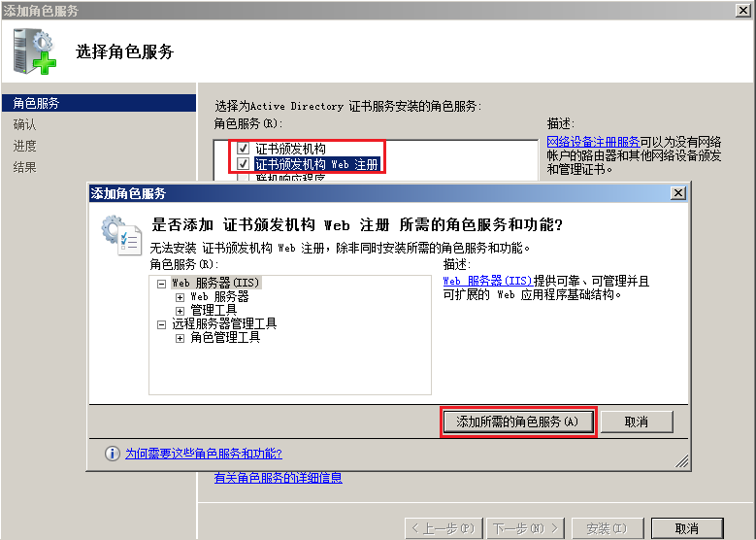This screenshot has height=540, width=756.
Task: Collapse the Web 服务器(IIS) tree node
Action: pos(161,284)
